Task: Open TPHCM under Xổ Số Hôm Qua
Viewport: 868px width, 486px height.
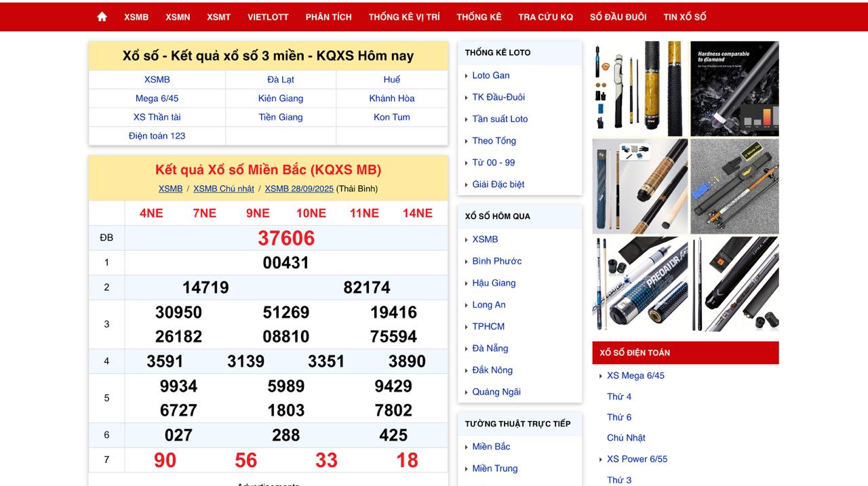Action: [488, 326]
